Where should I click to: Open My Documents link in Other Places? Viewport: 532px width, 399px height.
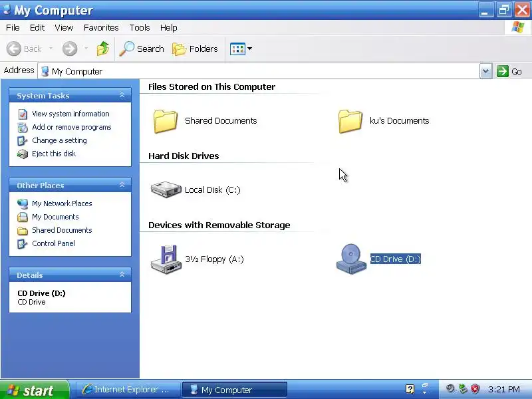coord(55,217)
